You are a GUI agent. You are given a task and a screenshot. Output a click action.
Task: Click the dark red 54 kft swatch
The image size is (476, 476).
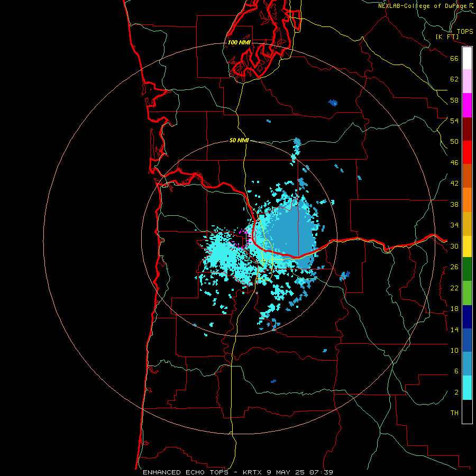point(467,129)
